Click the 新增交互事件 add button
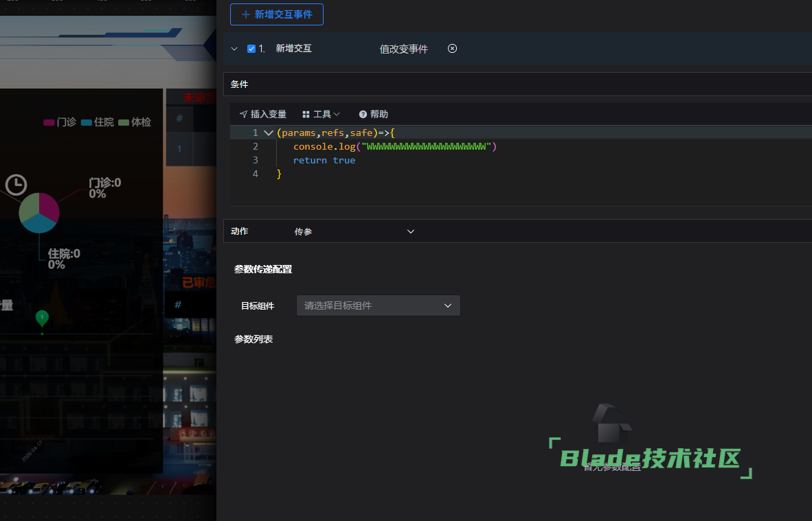 tap(277, 14)
